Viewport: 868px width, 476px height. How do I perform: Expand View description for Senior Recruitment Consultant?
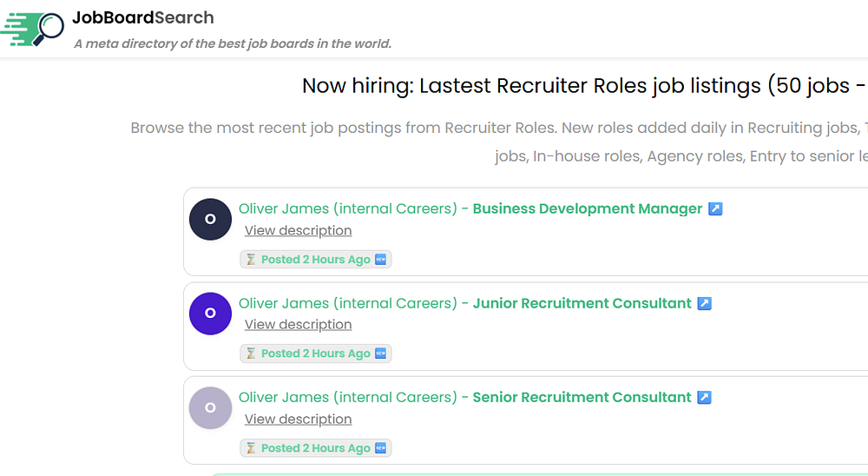point(298,419)
